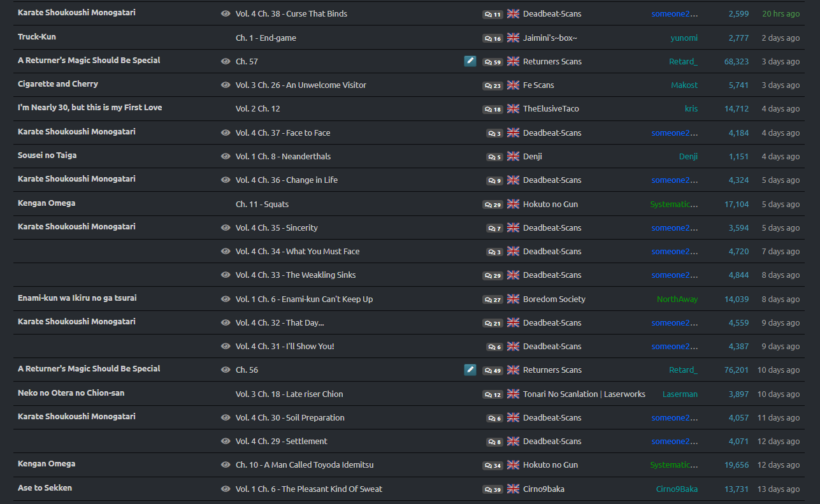
Task: Click the English flag next to TheElusiveTaco
Action: (513, 109)
